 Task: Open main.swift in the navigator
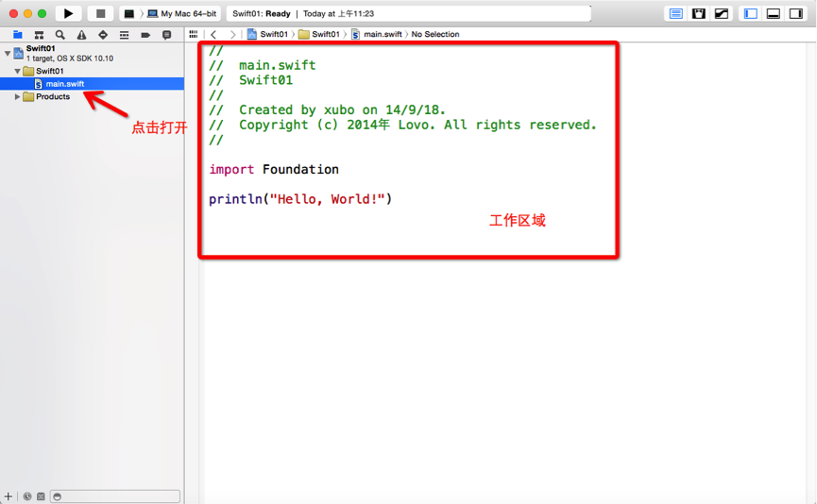click(92, 84)
